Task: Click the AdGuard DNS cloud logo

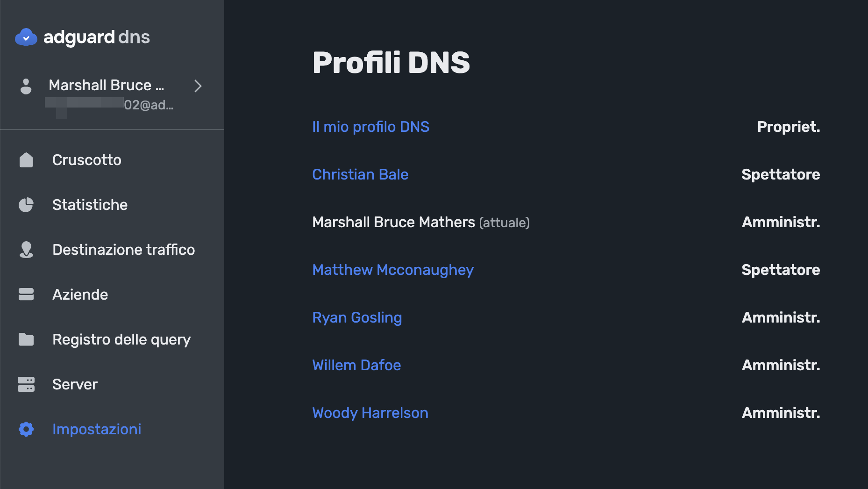Action: tap(27, 37)
